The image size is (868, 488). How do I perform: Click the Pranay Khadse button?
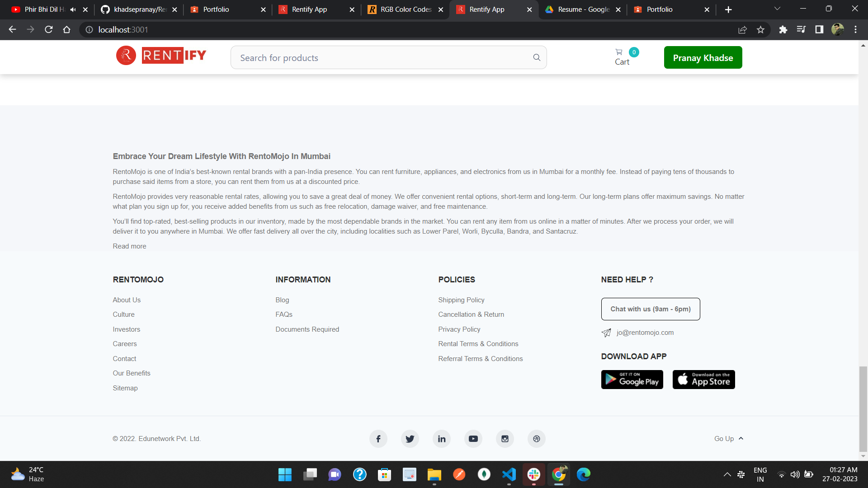pos(703,57)
